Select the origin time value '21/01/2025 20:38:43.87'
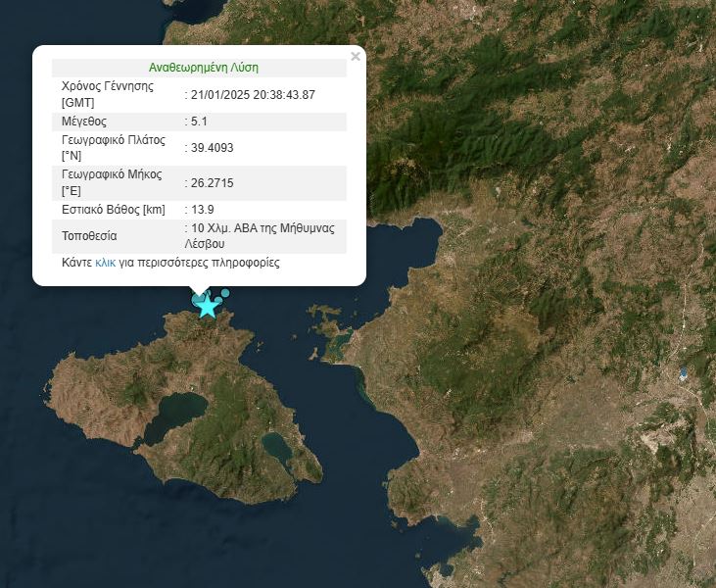The image size is (716, 588). tap(253, 95)
